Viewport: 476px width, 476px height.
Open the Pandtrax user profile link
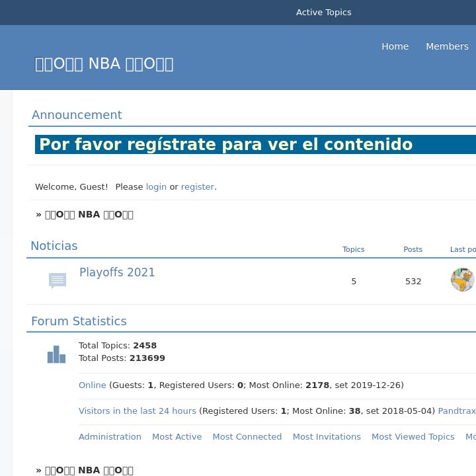pyautogui.click(x=457, y=411)
